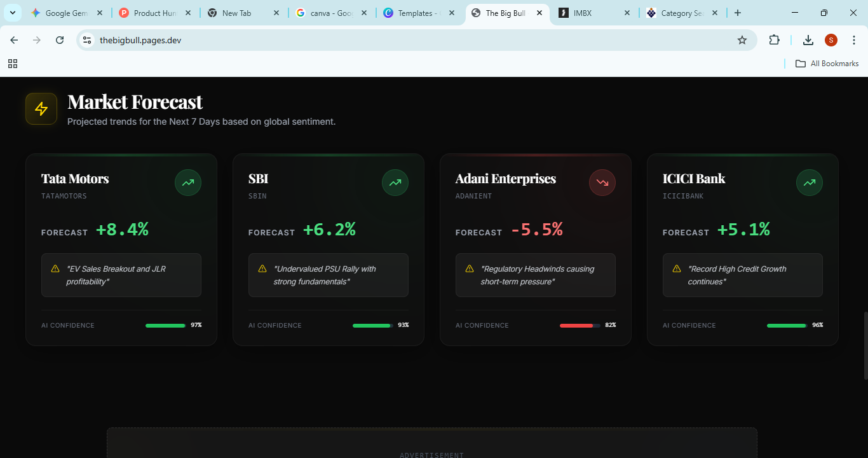Click the green trend icon on SBI card

pos(395,183)
